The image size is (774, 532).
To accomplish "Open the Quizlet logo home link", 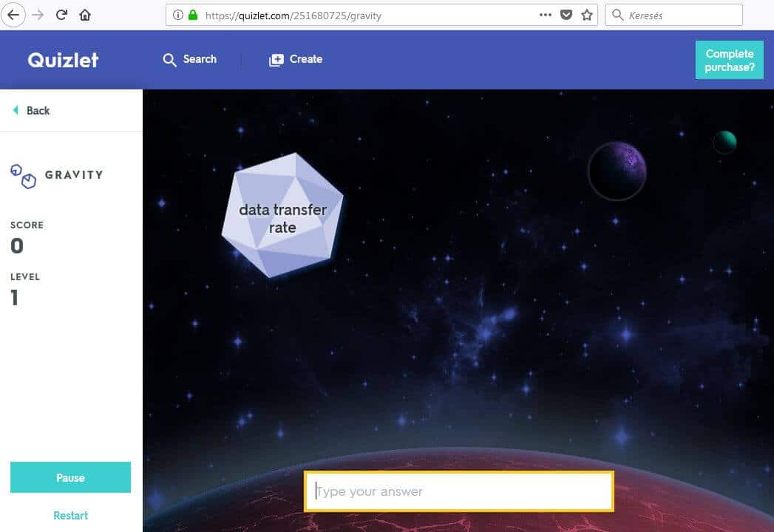I will [x=63, y=60].
